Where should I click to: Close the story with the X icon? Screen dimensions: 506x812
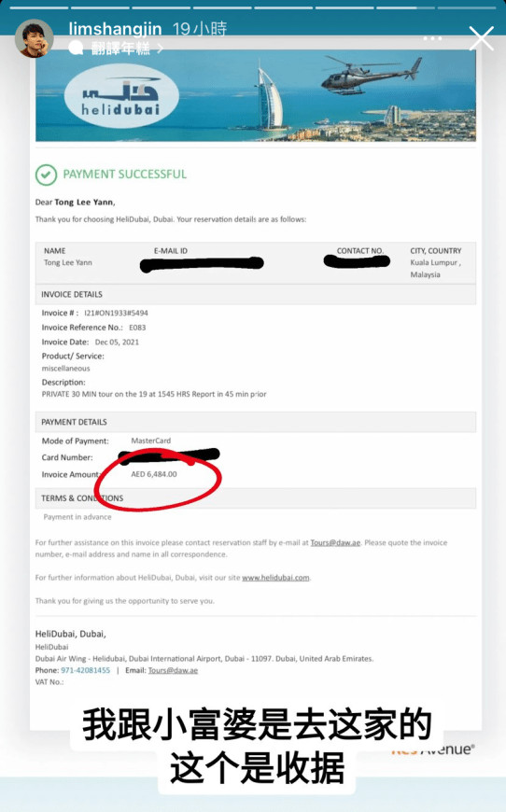481,38
